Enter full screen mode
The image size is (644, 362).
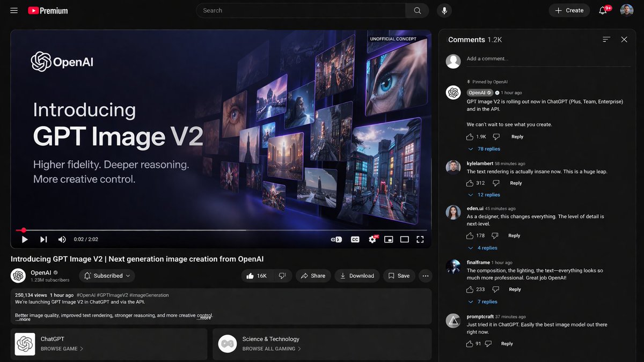click(x=420, y=239)
